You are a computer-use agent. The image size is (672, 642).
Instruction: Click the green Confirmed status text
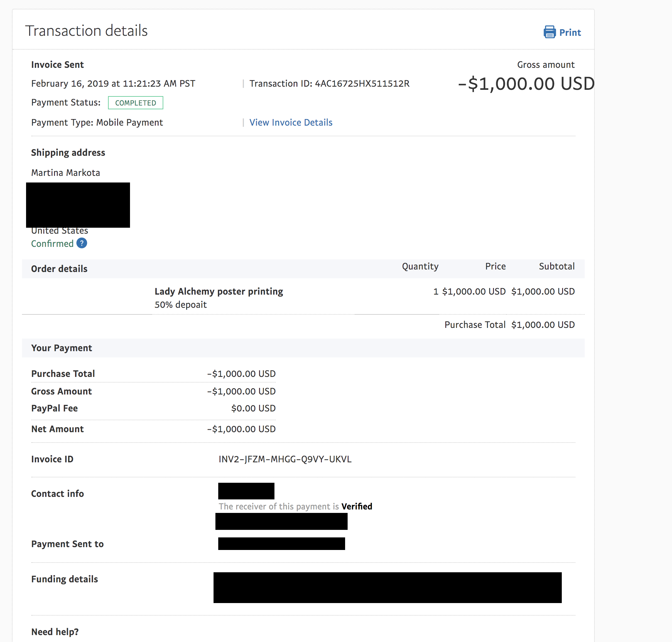tap(52, 244)
